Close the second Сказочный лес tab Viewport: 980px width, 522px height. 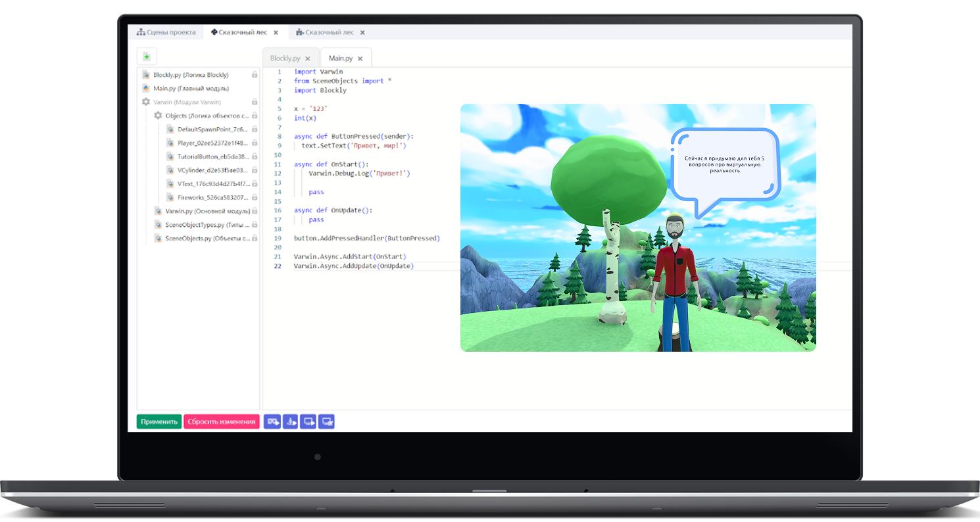(362, 32)
